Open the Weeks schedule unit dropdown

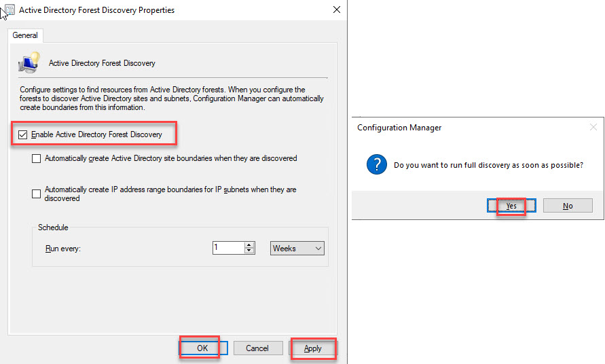(297, 249)
